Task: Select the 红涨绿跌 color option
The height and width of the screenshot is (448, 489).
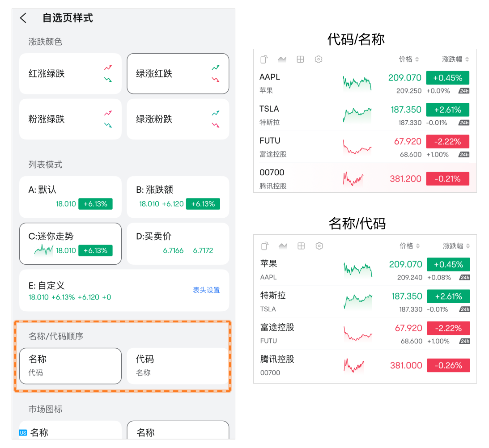Action: pos(70,74)
